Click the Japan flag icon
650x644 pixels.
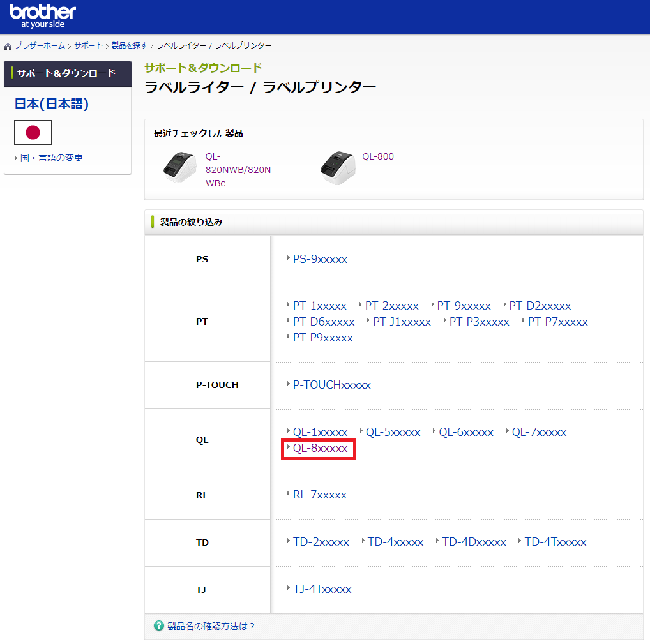click(33, 132)
